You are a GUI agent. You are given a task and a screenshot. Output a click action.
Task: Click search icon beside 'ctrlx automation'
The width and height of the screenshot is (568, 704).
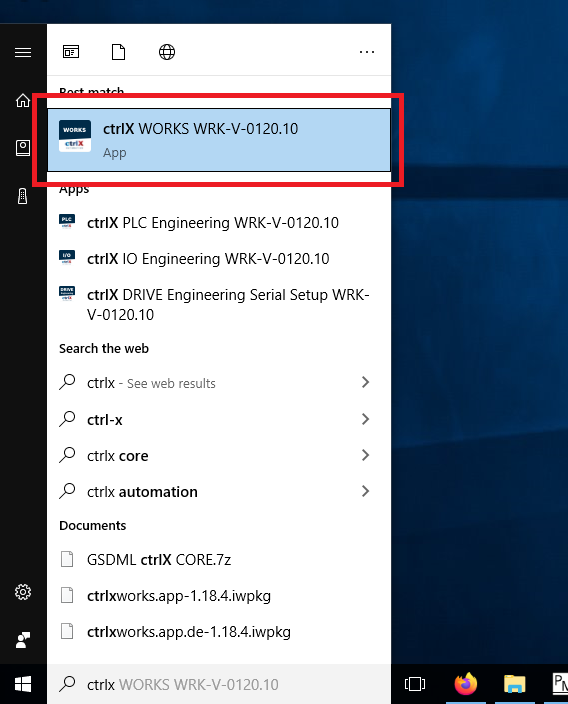point(67,491)
